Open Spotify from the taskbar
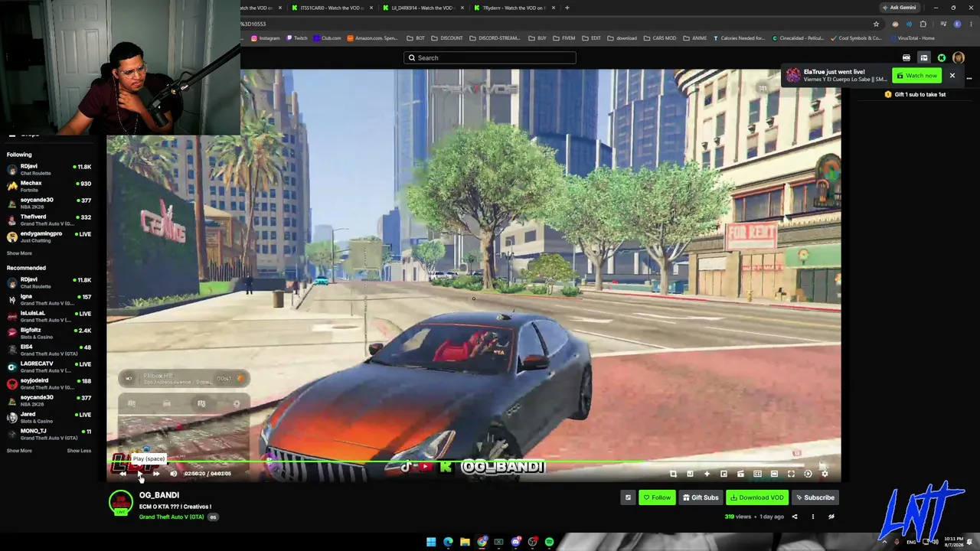The width and height of the screenshot is (980, 551). click(x=549, y=543)
